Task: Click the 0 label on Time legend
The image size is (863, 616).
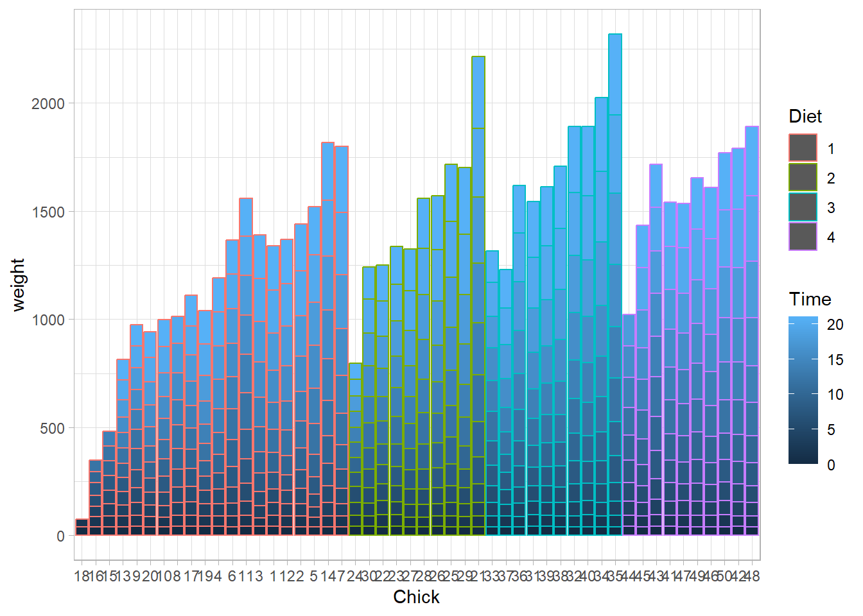Action: (831, 465)
